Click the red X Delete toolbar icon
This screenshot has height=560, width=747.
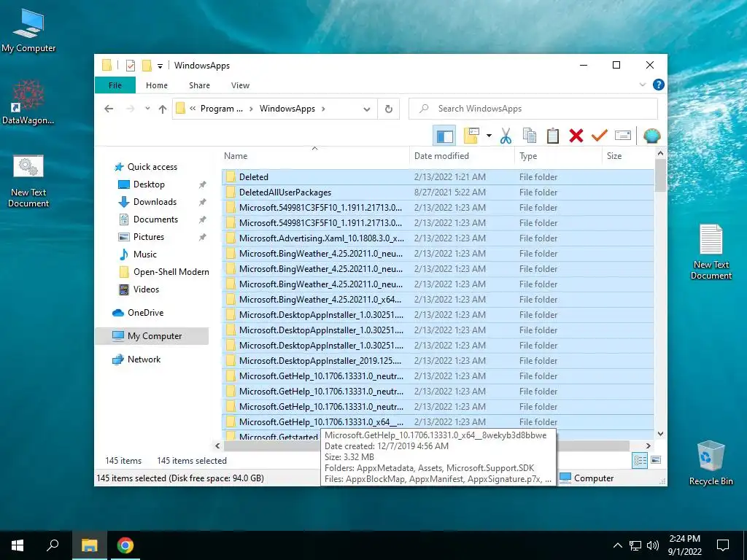click(x=576, y=136)
